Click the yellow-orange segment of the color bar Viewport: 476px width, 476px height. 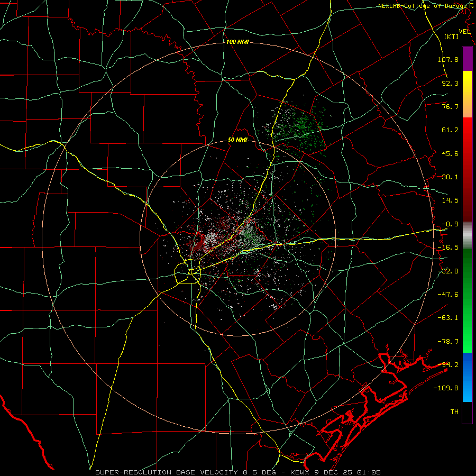tap(467, 94)
